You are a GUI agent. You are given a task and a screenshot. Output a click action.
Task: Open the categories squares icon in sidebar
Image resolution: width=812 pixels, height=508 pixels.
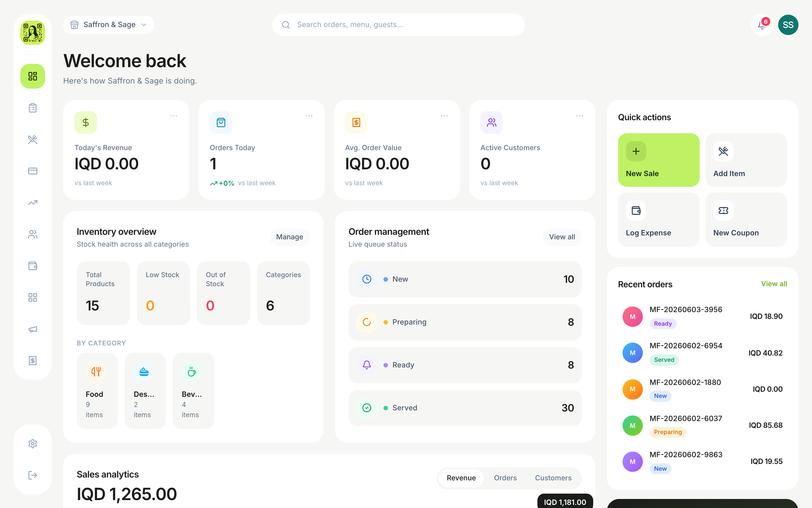[32, 297]
